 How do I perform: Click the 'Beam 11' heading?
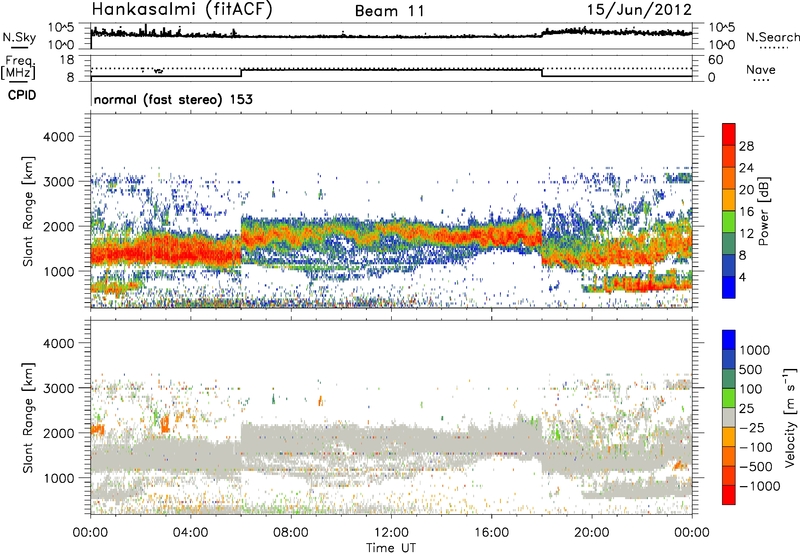tap(390, 11)
